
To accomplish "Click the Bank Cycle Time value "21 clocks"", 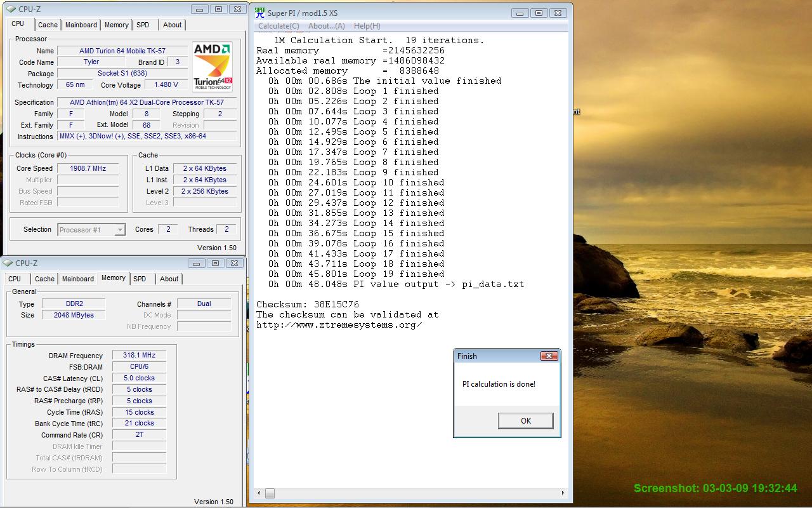I will pyautogui.click(x=140, y=424).
